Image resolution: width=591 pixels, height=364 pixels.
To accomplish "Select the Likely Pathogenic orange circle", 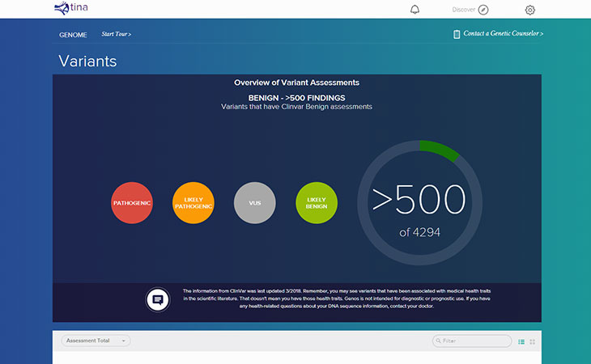I will 193,202.
